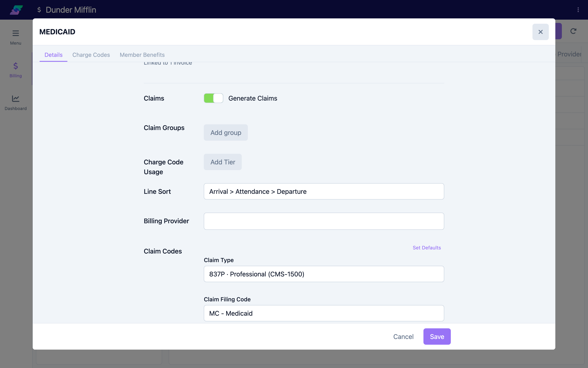
Task: Open Dashboard chart icon in sidebar
Action: (x=16, y=99)
